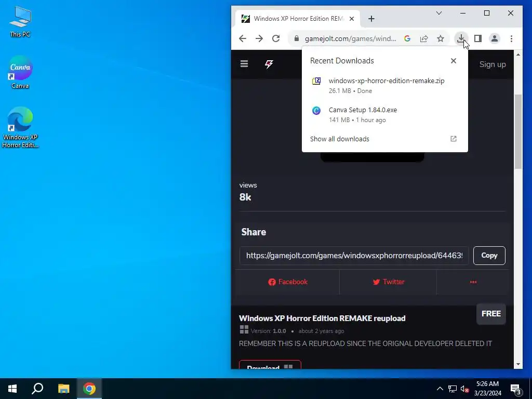Expand the tab search chevron
Image resolution: width=532 pixels, height=399 pixels.
438,13
